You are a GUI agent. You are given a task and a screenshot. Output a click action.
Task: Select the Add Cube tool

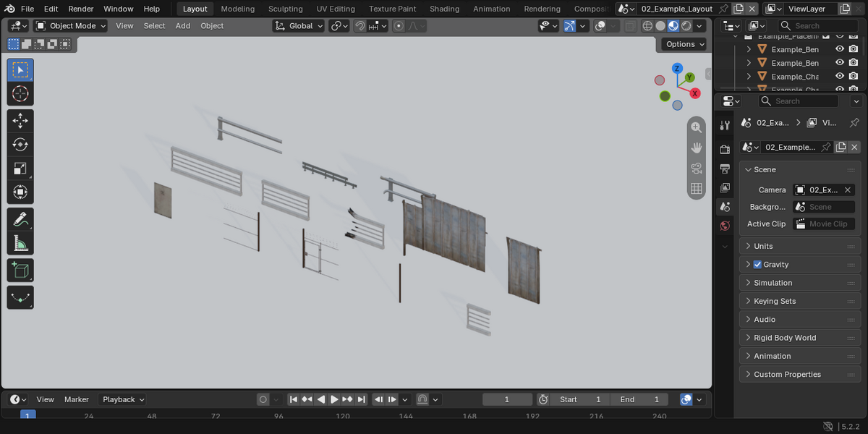point(20,271)
